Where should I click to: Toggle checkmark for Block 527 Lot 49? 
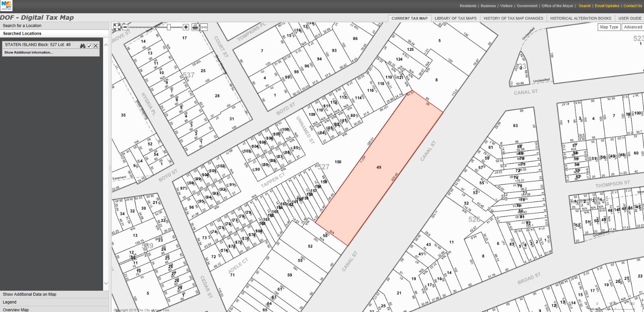[89, 46]
